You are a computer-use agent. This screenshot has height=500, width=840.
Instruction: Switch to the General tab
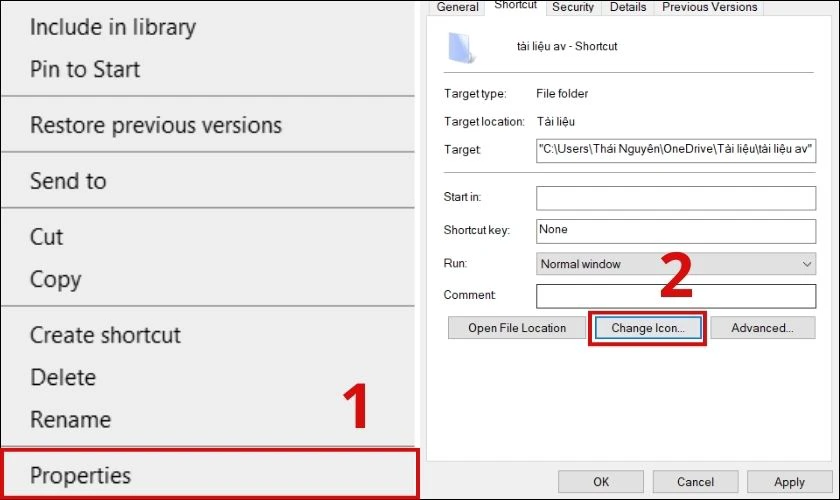point(457,8)
